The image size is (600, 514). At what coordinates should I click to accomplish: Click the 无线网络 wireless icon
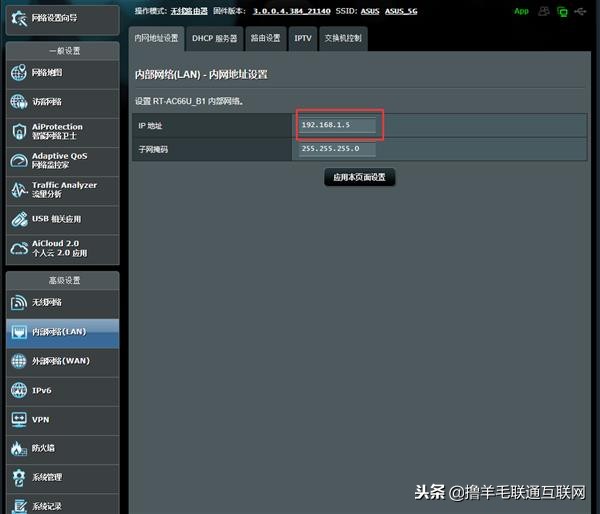click(x=19, y=302)
